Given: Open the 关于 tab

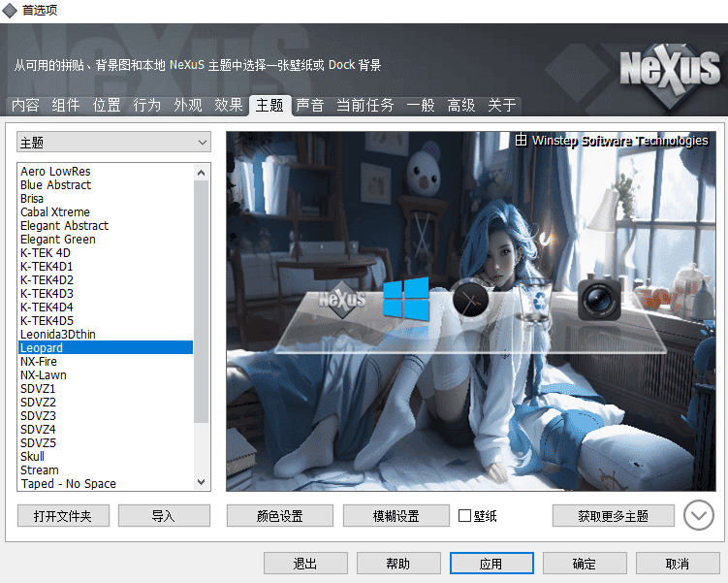Looking at the screenshot, I should pyautogui.click(x=501, y=105).
